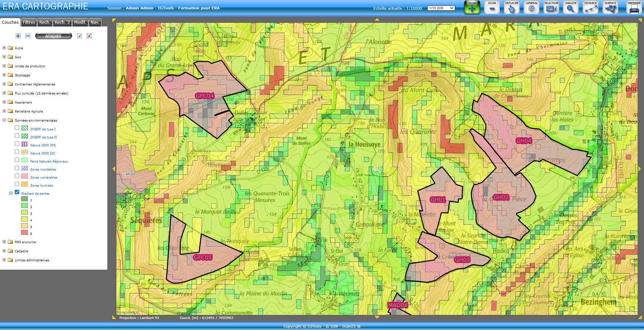
Task: Click the Natura 2000 SIC layer link
Action: [x=43, y=153]
